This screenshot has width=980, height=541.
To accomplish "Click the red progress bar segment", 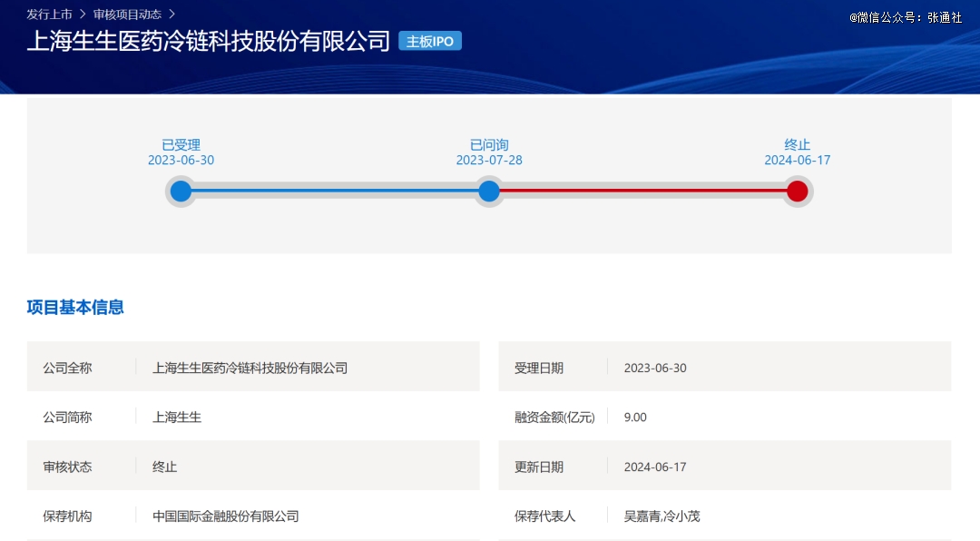I will tap(642, 192).
